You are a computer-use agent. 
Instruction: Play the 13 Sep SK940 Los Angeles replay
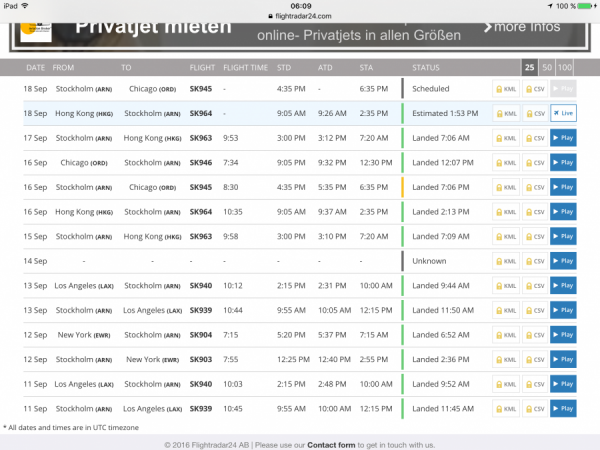point(563,285)
